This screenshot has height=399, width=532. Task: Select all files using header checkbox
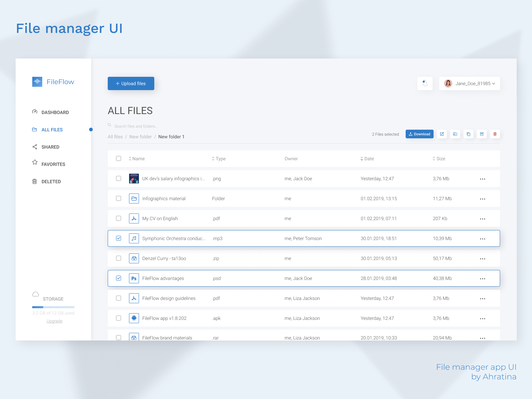(118, 159)
